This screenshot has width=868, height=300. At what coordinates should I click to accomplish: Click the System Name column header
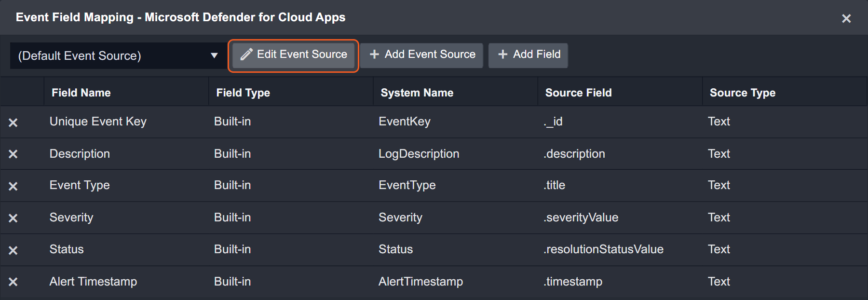point(417,93)
